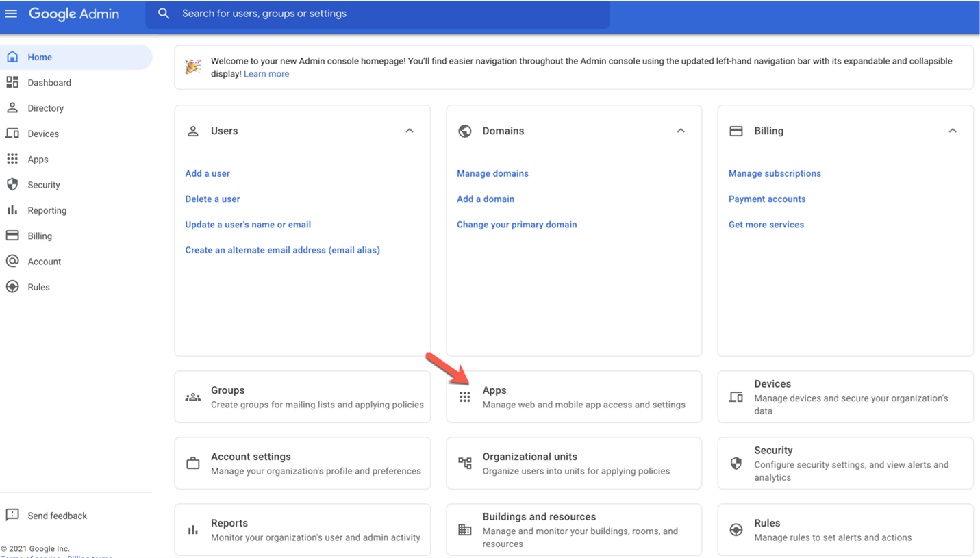Click the Domains card globe icon
980x558 pixels.
click(x=465, y=131)
